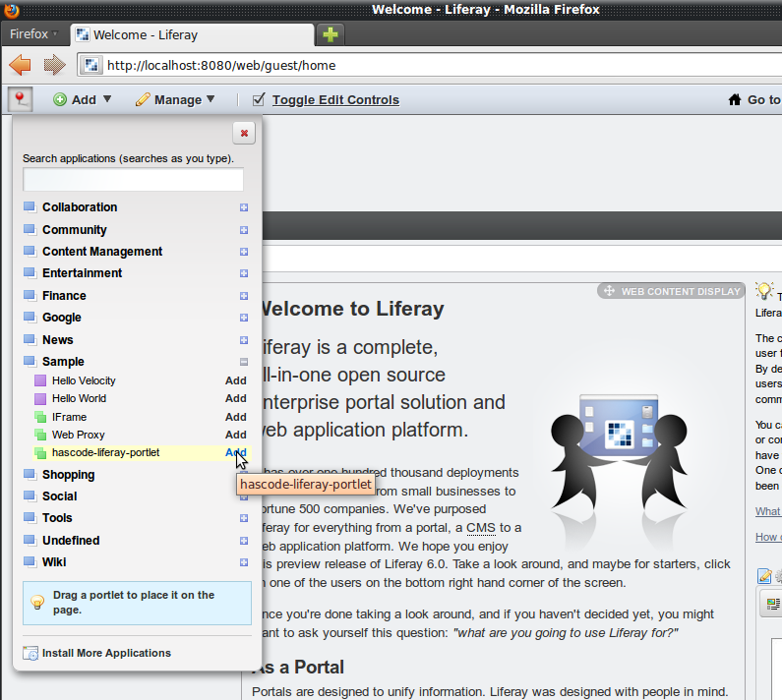
Task: Expand the Undefined category
Action: click(x=244, y=541)
